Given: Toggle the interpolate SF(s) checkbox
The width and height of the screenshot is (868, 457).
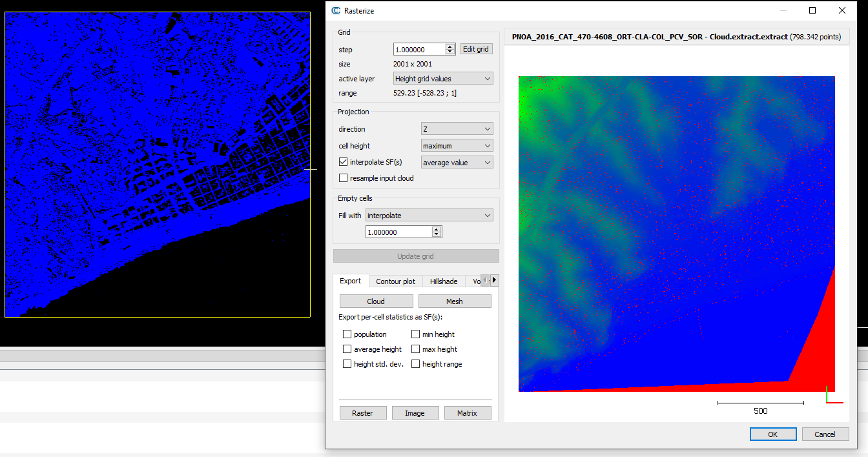Looking at the screenshot, I should click(343, 162).
